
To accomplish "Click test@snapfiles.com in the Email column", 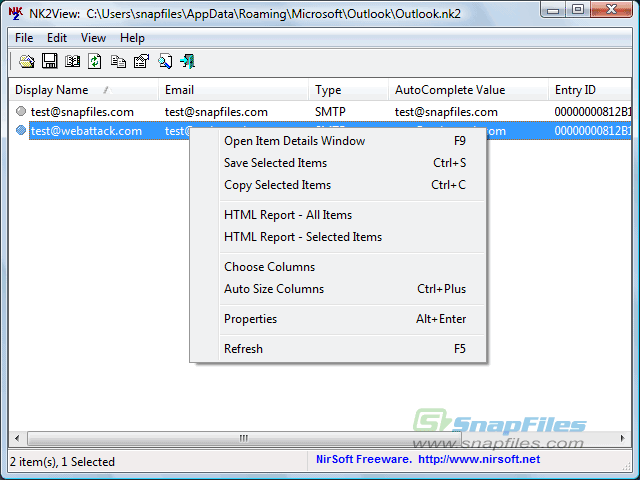I will coord(216,112).
